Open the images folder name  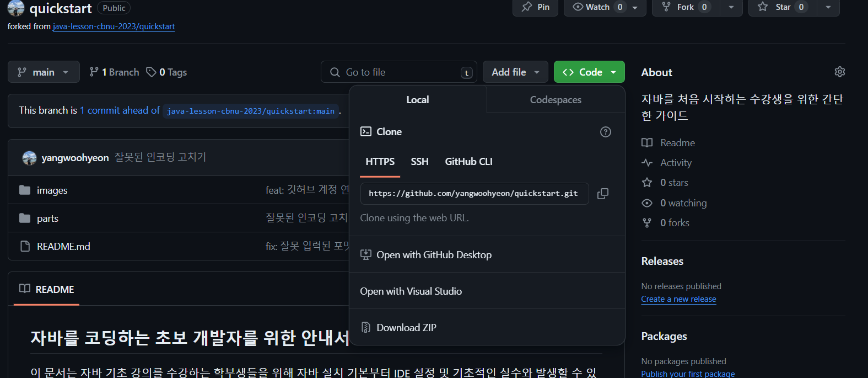(52, 190)
